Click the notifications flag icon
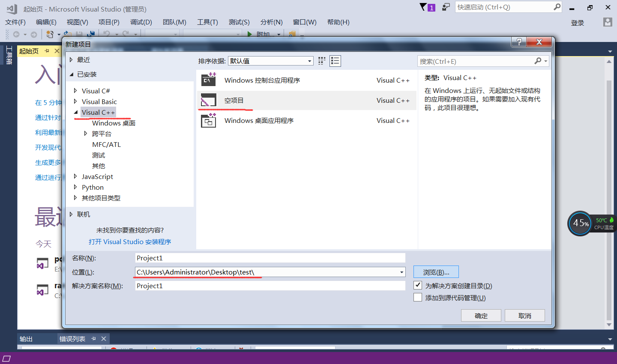The height and width of the screenshot is (364, 617). 423,7
